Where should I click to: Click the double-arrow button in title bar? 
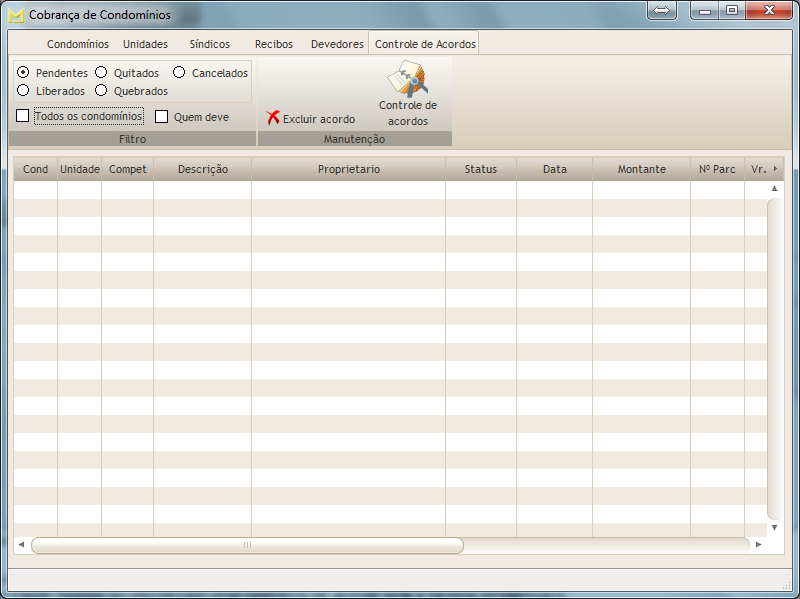662,10
